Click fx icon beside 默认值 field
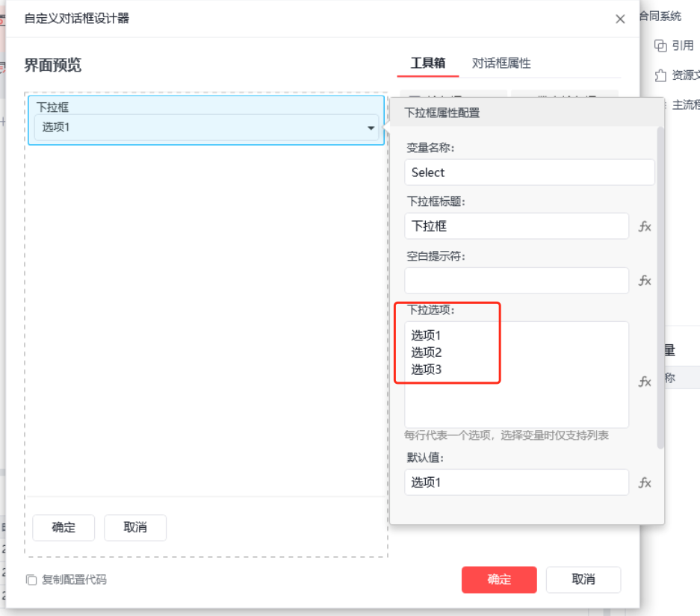Screen dimensions: 700x616 click(645, 482)
